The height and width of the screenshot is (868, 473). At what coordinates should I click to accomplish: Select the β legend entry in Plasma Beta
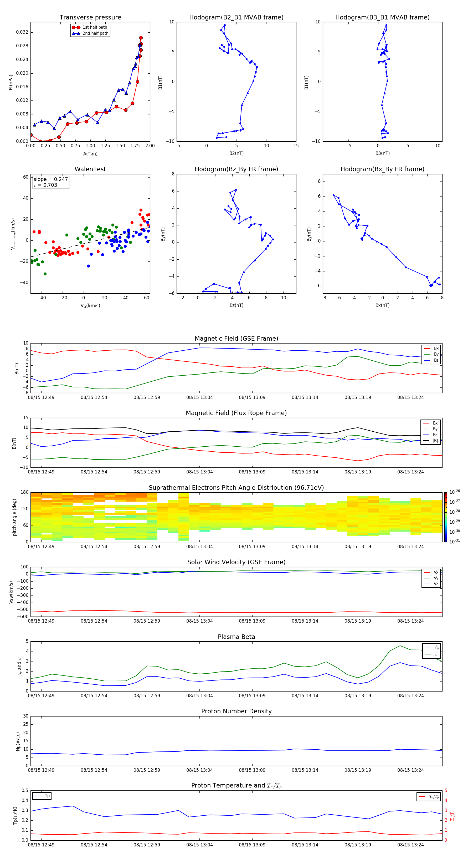click(x=432, y=654)
